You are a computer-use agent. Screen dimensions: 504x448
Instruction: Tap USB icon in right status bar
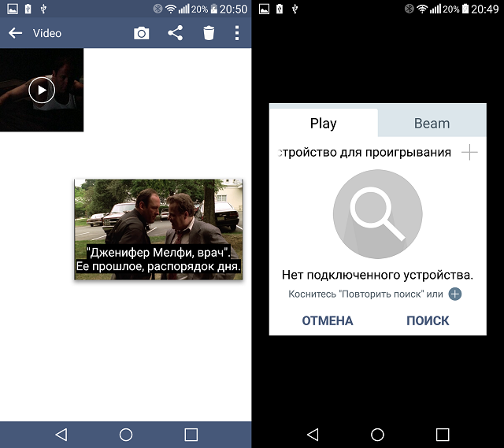[x=295, y=9]
